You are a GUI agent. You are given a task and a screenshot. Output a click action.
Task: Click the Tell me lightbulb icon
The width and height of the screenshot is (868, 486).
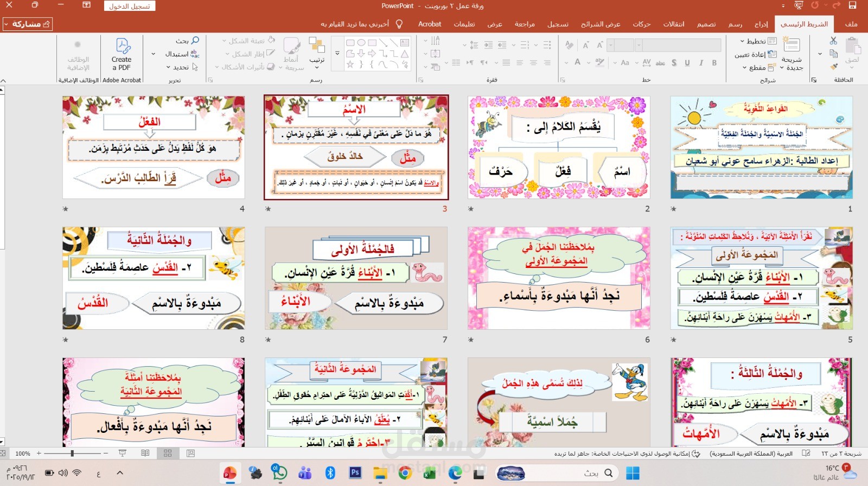click(399, 24)
